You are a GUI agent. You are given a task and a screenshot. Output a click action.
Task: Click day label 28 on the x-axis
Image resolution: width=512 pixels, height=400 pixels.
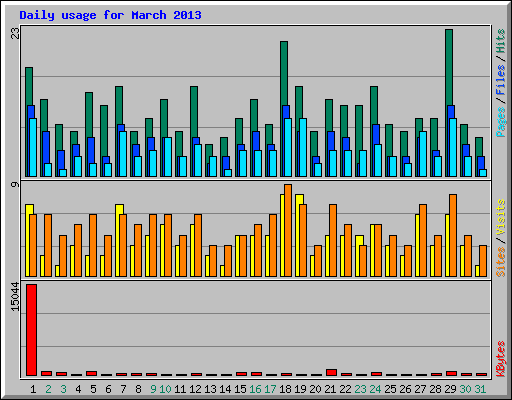pyautogui.click(x=435, y=389)
